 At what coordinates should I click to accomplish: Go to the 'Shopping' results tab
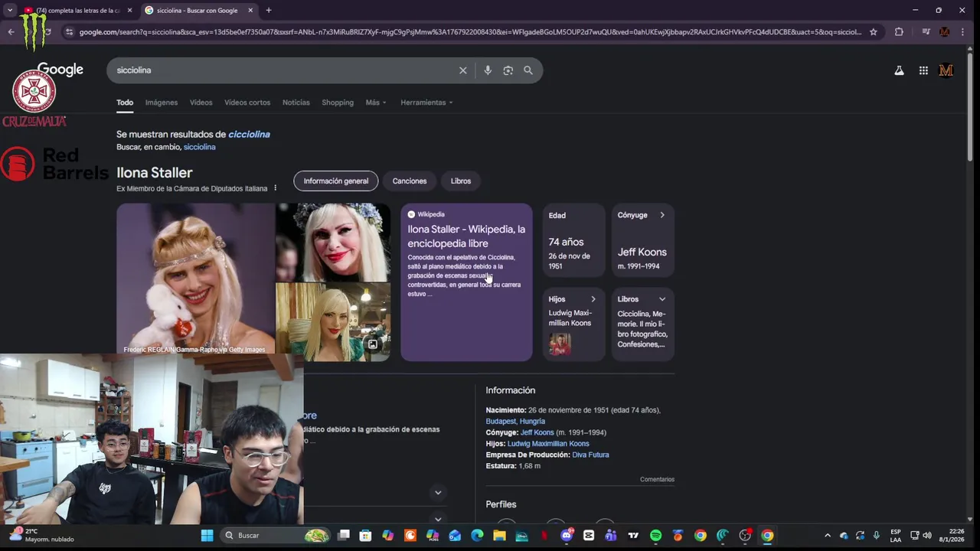pyautogui.click(x=338, y=103)
